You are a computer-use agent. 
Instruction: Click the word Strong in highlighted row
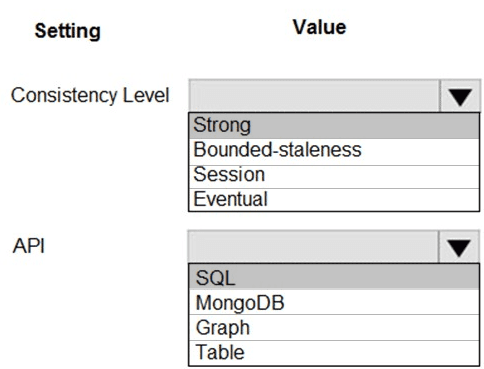click(222, 126)
